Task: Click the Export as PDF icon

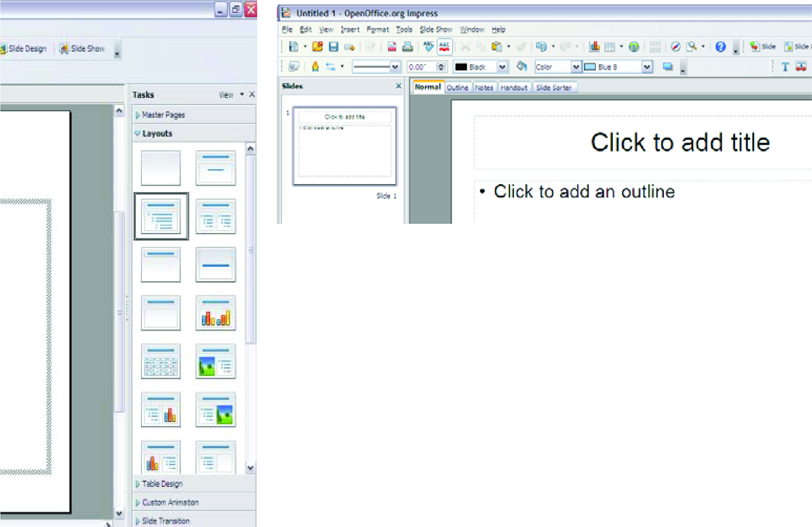Action: [392, 47]
